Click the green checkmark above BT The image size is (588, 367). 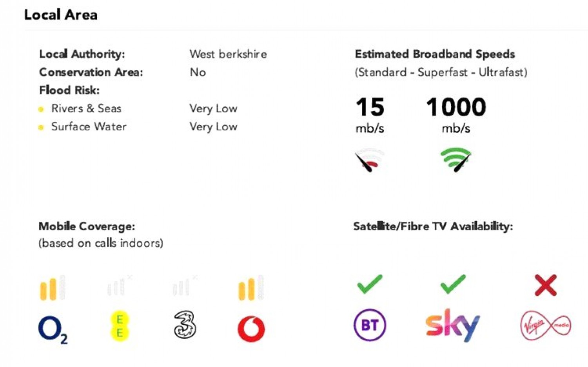(x=370, y=284)
